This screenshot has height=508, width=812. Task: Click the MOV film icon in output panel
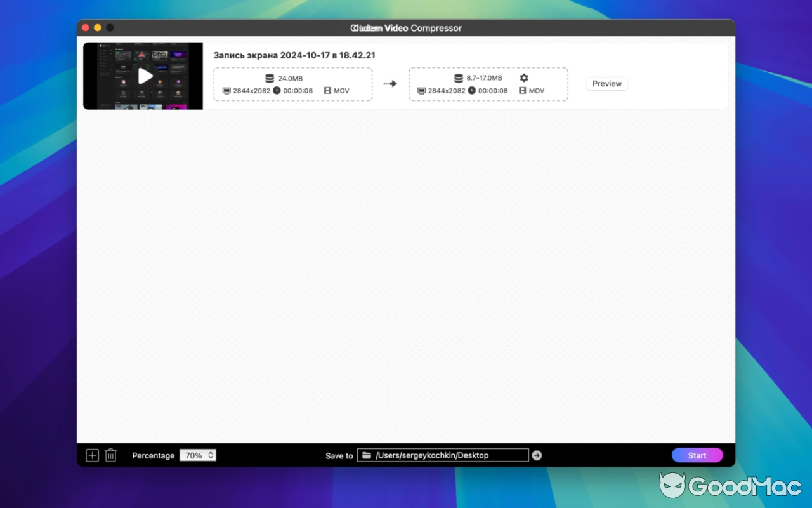click(x=521, y=90)
